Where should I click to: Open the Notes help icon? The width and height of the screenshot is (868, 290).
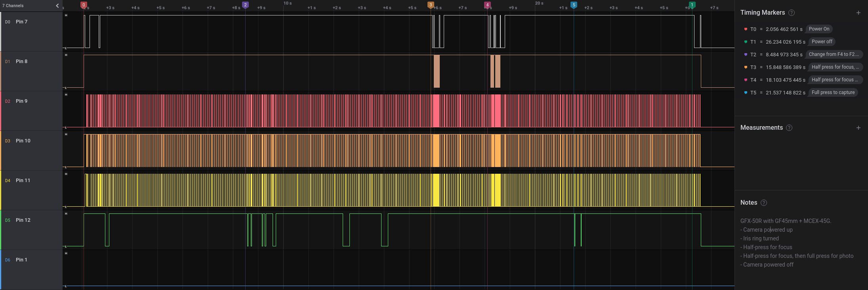pyautogui.click(x=764, y=203)
